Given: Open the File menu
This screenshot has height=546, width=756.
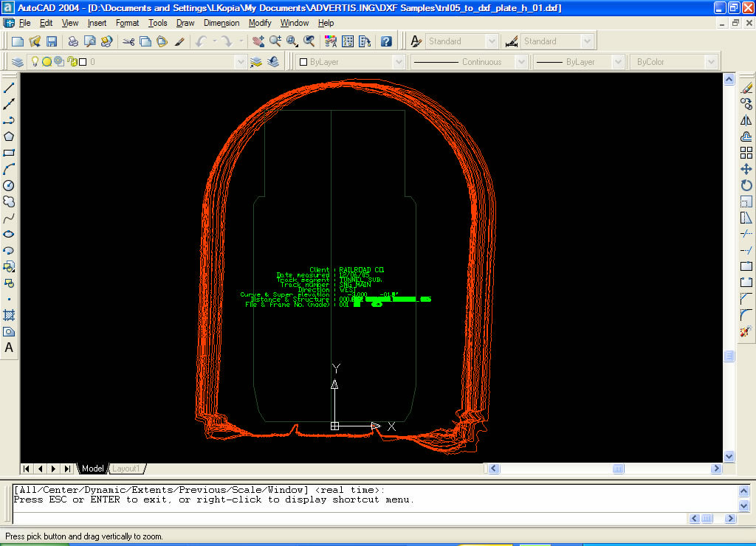Looking at the screenshot, I should tap(24, 23).
